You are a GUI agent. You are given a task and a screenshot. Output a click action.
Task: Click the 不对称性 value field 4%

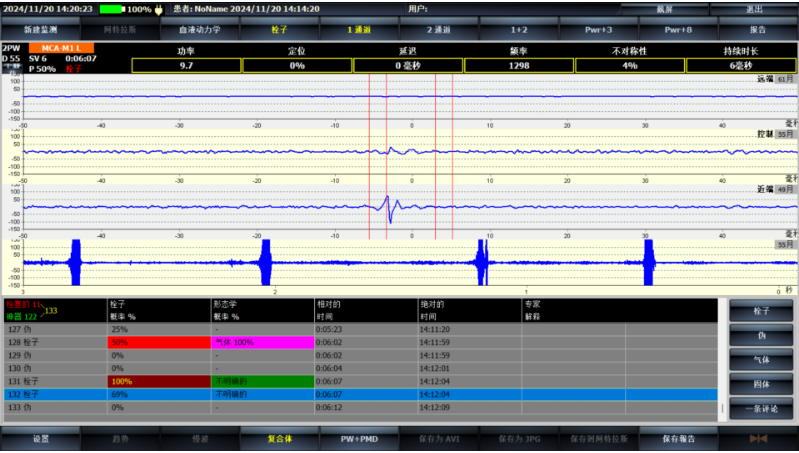(x=630, y=66)
